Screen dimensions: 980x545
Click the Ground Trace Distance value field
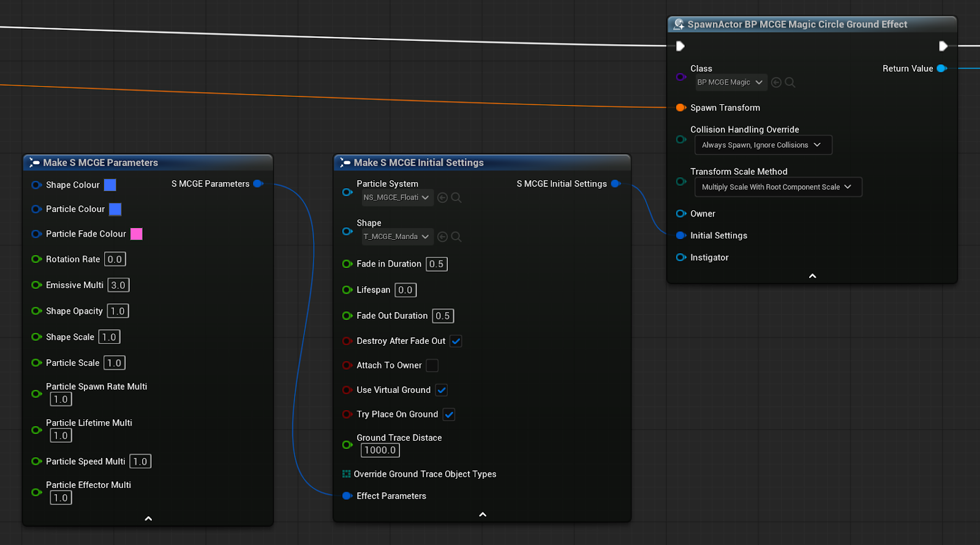point(380,451)
